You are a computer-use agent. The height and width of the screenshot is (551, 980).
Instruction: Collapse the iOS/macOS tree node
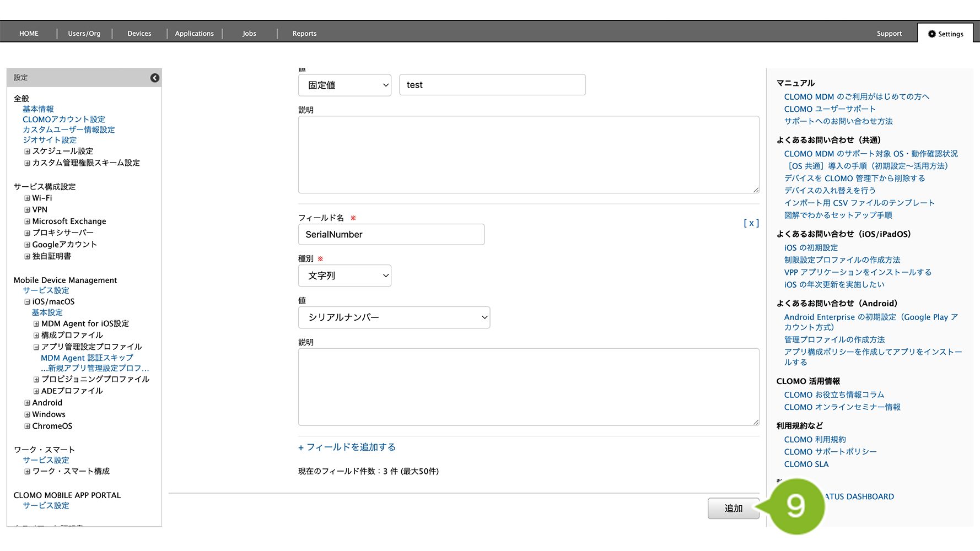(x=27, y=302)
